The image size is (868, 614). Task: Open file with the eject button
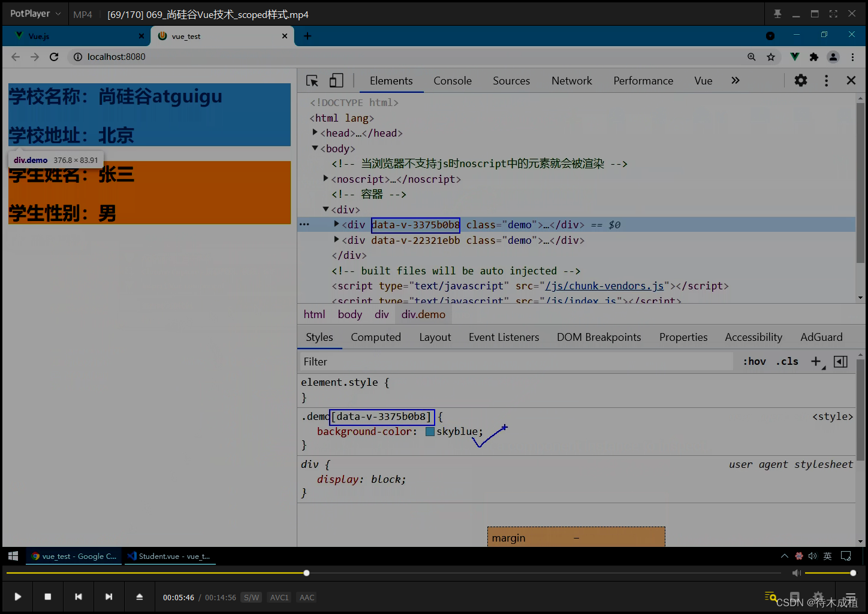click(139, 597)
